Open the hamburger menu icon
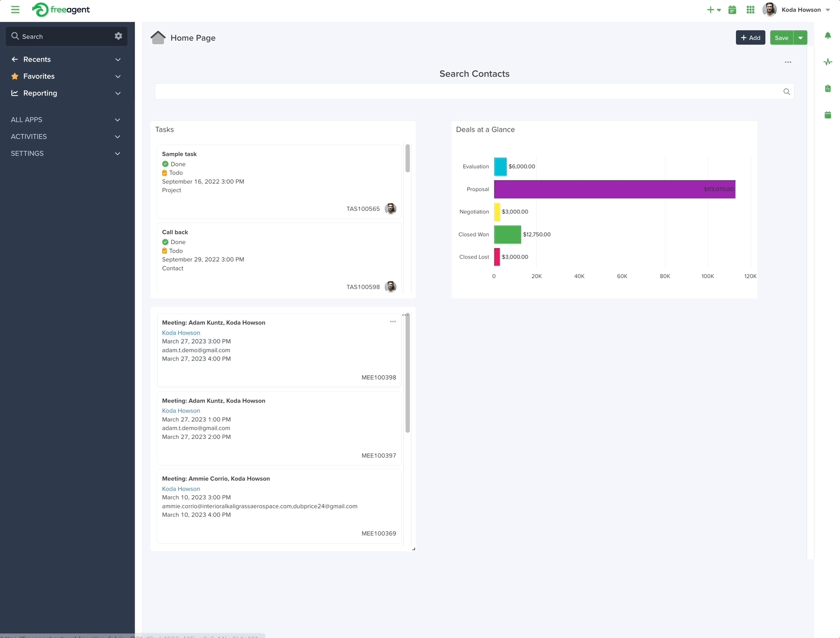Screen dimensions: 840x638 [15, 10]
